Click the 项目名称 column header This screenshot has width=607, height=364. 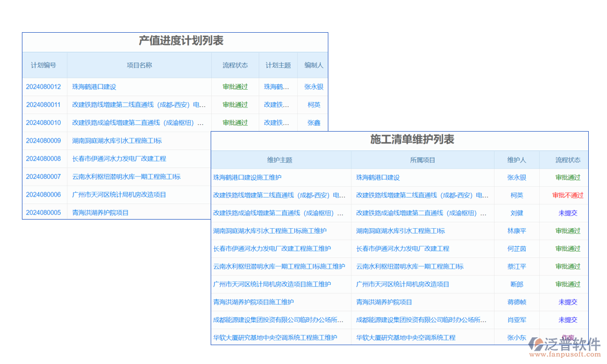point(139,65)
